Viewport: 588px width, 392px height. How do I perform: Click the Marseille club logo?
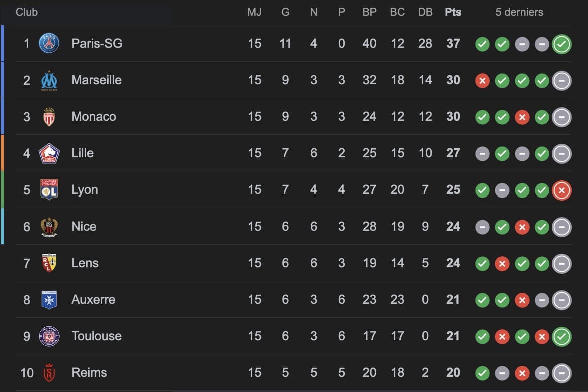(49, 80)
